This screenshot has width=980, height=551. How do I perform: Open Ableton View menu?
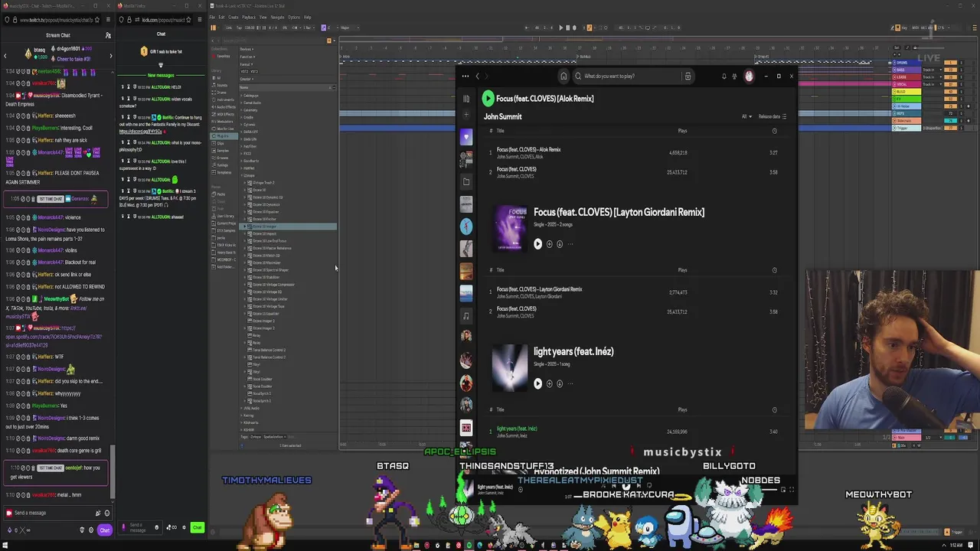[x=263, y=17]
